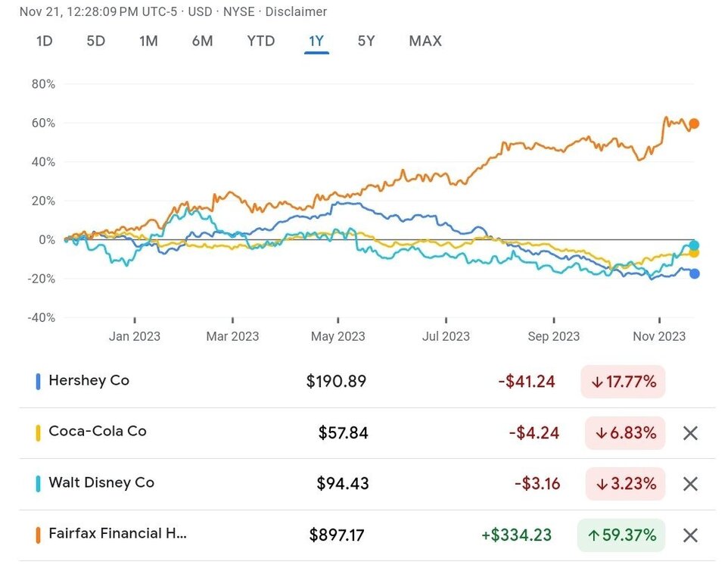The image size is (728, 568).
Task: Click the -20% y-axis label
Action: point(42,279)
